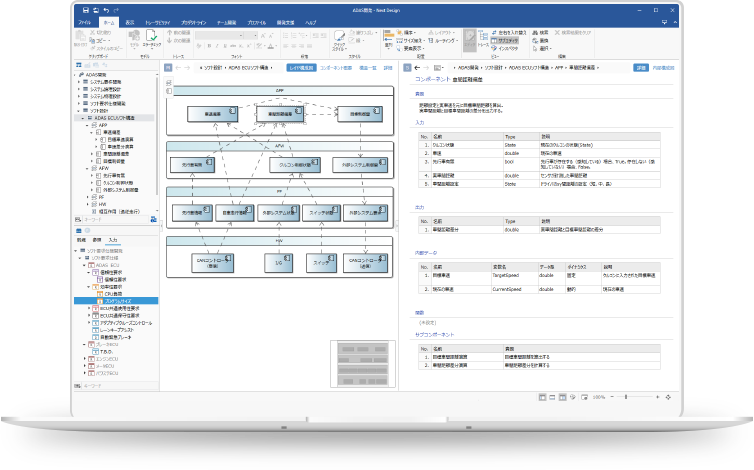Click the save icon in the title bar
754x470 pixels.
pos(86,10)
